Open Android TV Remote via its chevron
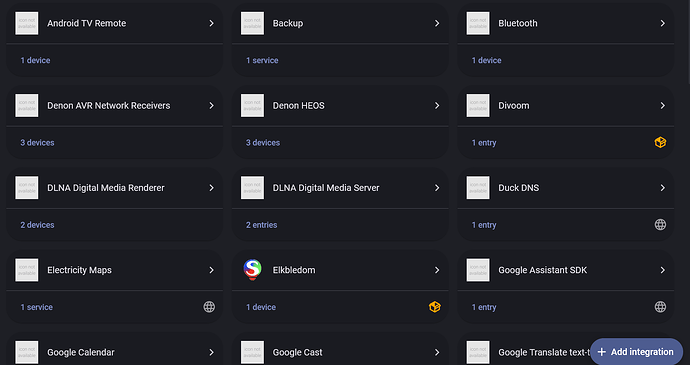Viewport: 690px width, 365px height. click(211, 23)
